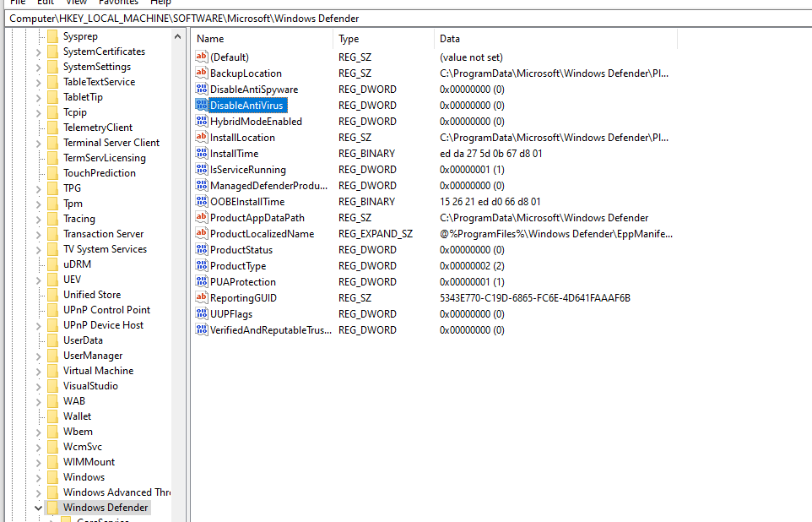This screenshot has width=812, height=522.
Task: Select the HybridModeEnabled value icon
Action: [x=202, y=122]
